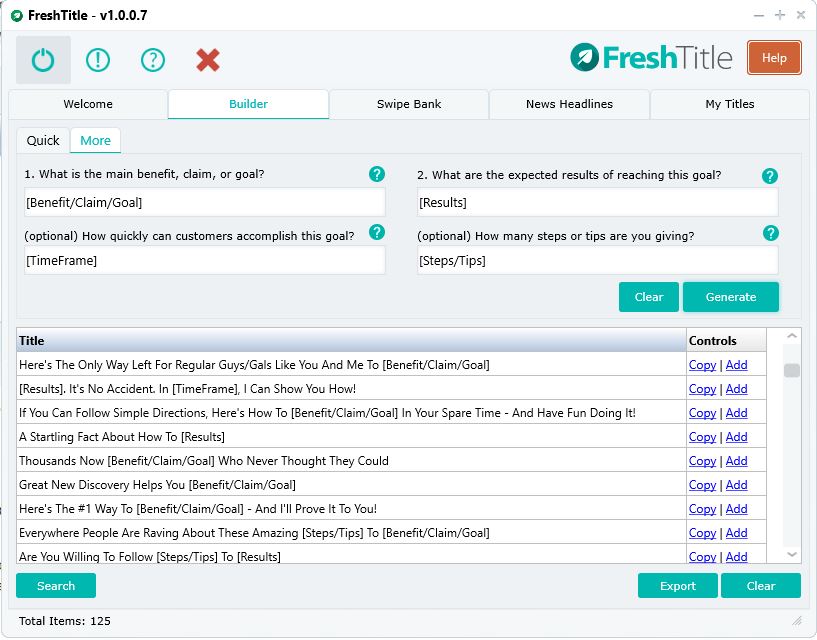Add the 'A Startling Fact' title
Image resolution: width=817 pixels, height=640 pixels.
[737, 437]
